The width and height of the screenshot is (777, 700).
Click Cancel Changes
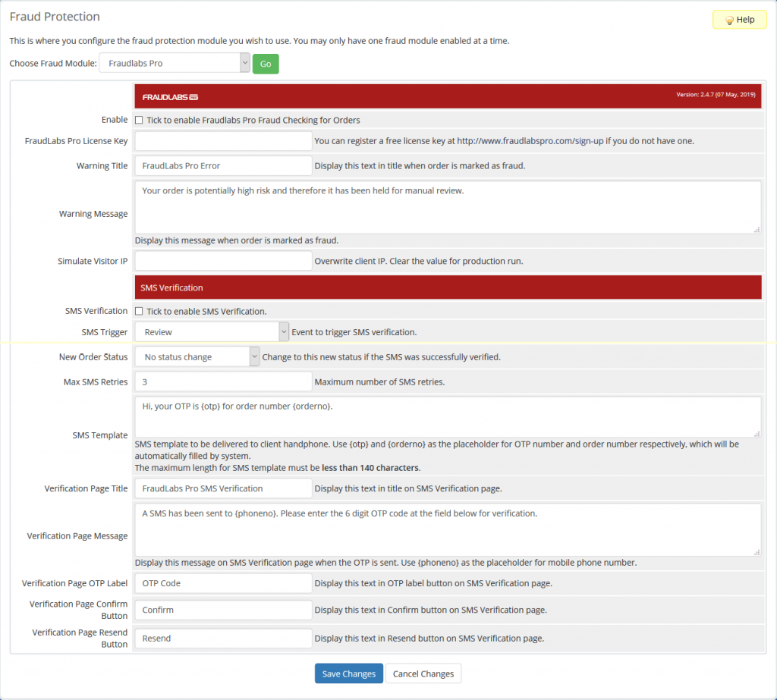(x=423, y=673)
